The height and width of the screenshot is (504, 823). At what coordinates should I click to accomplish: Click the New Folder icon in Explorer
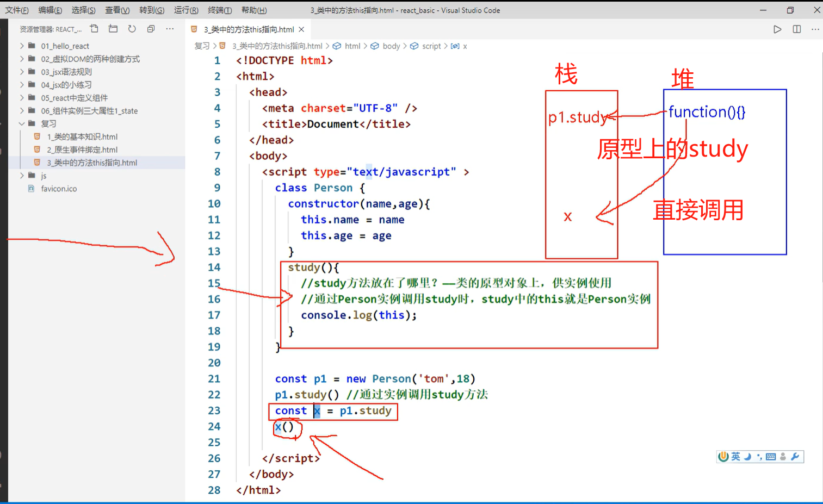point(113,29)
